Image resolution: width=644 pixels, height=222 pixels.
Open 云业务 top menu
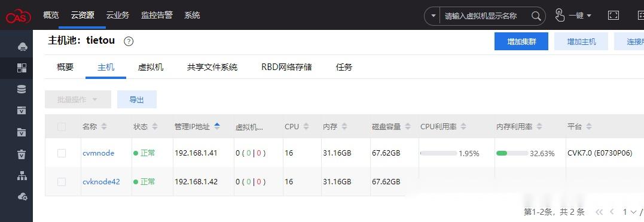117,15
